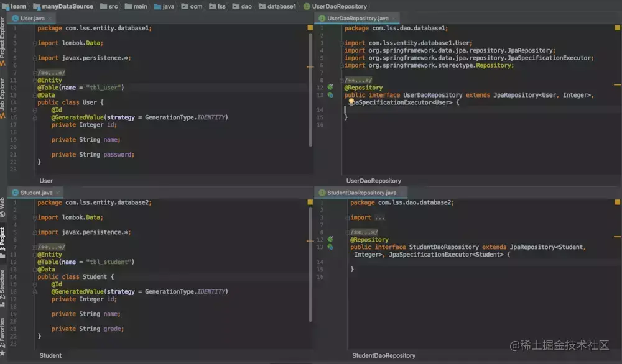
Task: Close the Student.java tab
Action: click(57, 193)
